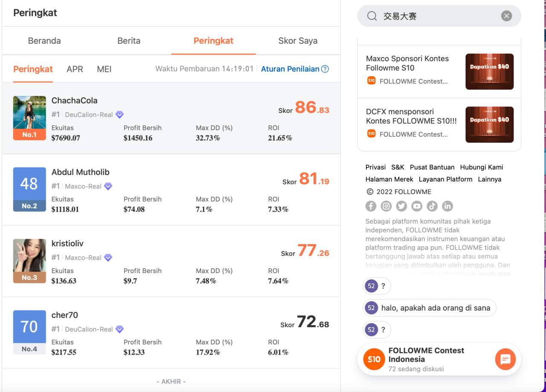Click the S10 icon beside Maxco sponsor post
The width and height of the screenshot is (546, 392).
click(371, 81)
